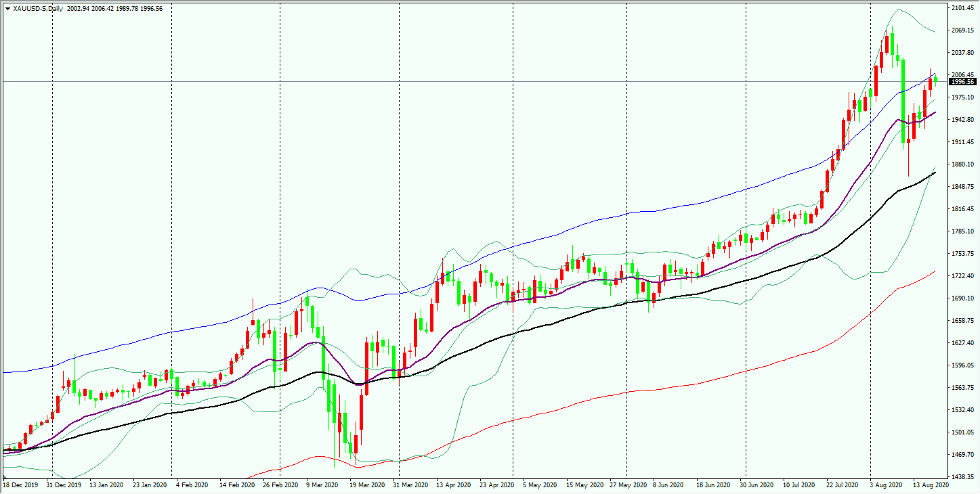Click the 4 Feb 2020 date label
Viewport: 980px width, 494px height.
[x=194, y=486]
